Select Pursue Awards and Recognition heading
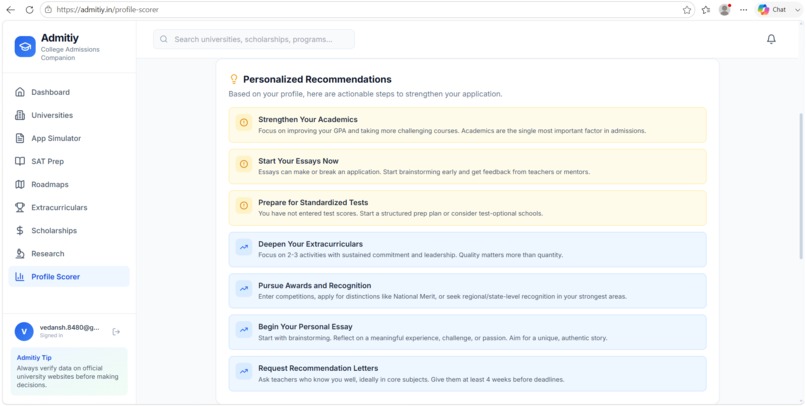Viewport: 806px width, 406px height. pyautogui.click(x=315, y=285)
